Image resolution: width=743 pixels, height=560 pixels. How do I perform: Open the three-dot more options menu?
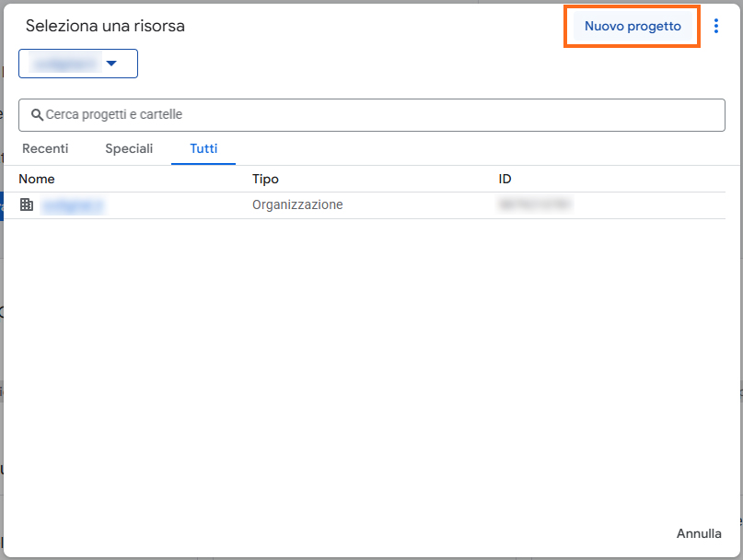click(x=716, y=27)
